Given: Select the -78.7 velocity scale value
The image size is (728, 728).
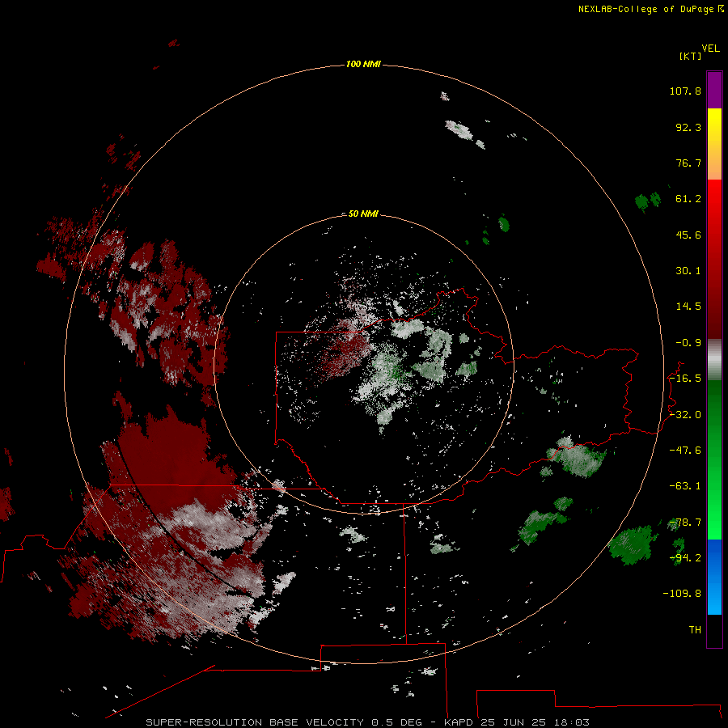Looking at the screenshot, I should [x=685, y=523].
